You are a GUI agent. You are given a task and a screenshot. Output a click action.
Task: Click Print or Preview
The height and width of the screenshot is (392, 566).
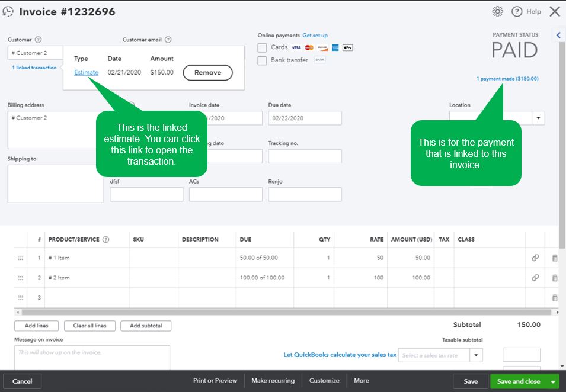215,381
